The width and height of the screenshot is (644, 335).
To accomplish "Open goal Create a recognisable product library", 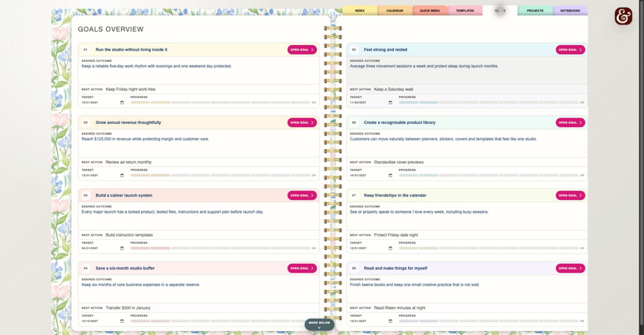I will point(570,122).
